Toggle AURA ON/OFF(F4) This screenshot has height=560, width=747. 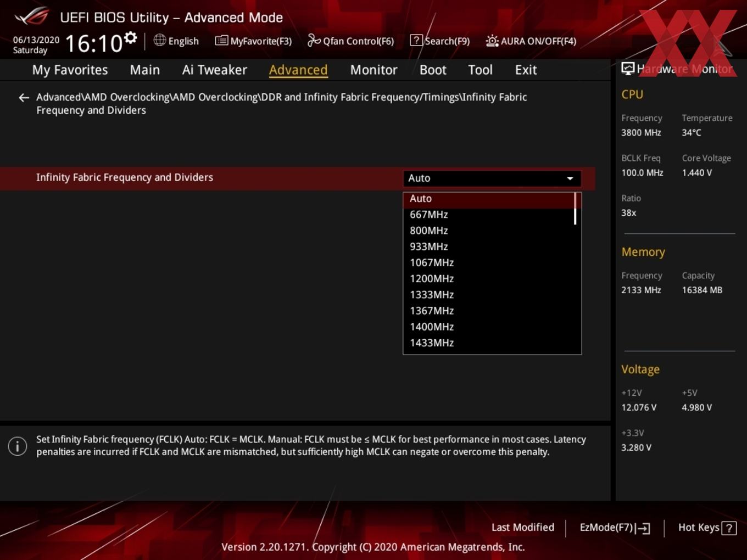pyautogui.click(x=538, y=41)
